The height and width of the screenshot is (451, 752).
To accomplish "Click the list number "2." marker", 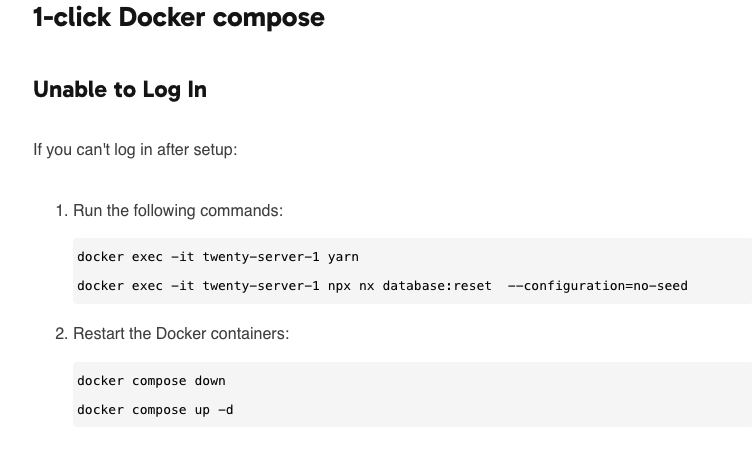I will pos(61,334).
